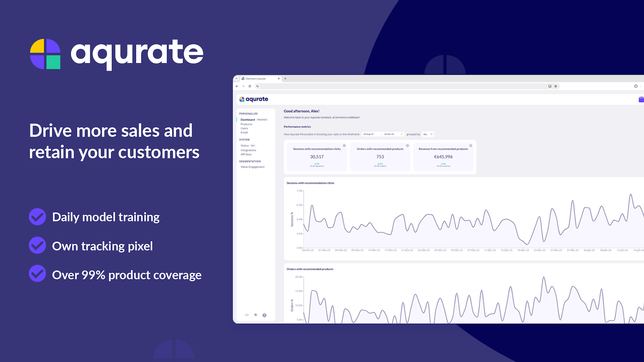Screen dimensions: 644x362
Task: Click the browser back arrow
Action: point(237,86)
